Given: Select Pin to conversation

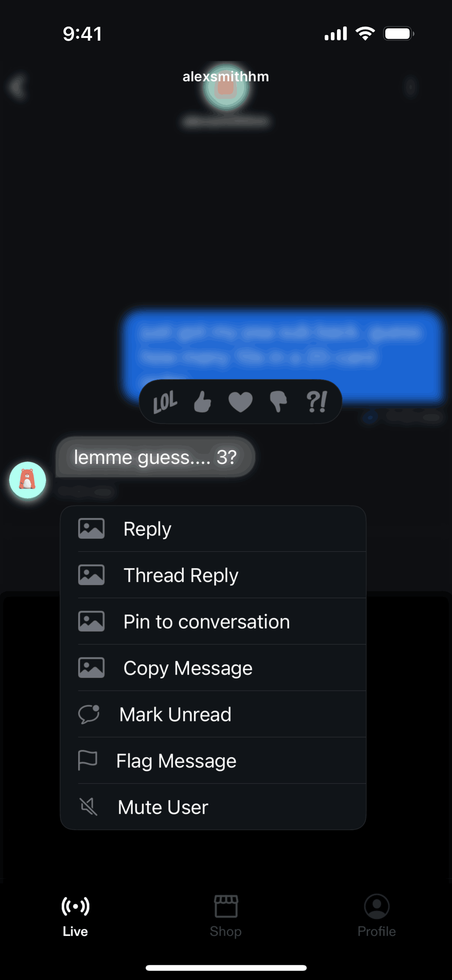Looking at the screenshot, I should 213,622.
